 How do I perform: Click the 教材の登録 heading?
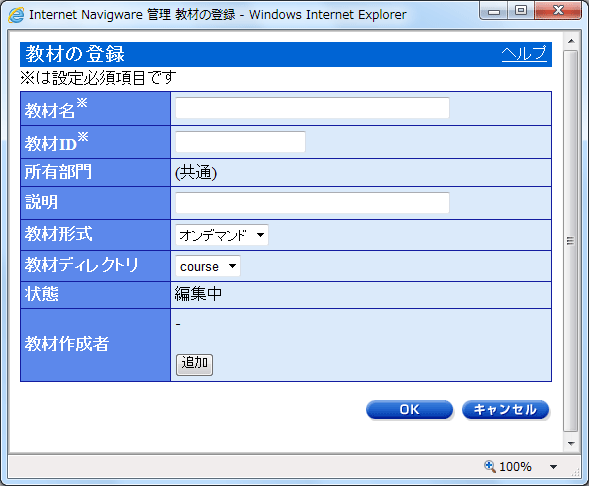(75, 54)
